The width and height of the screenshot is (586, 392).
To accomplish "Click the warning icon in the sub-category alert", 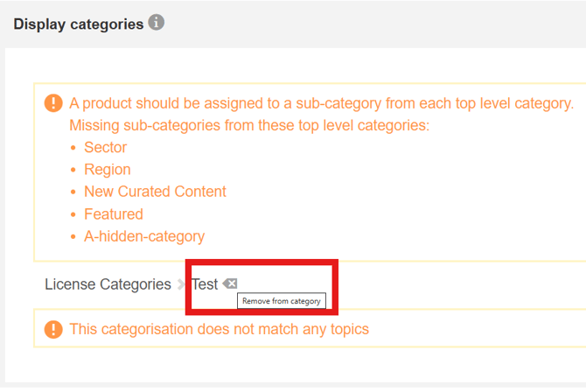I will coord(53,103).
